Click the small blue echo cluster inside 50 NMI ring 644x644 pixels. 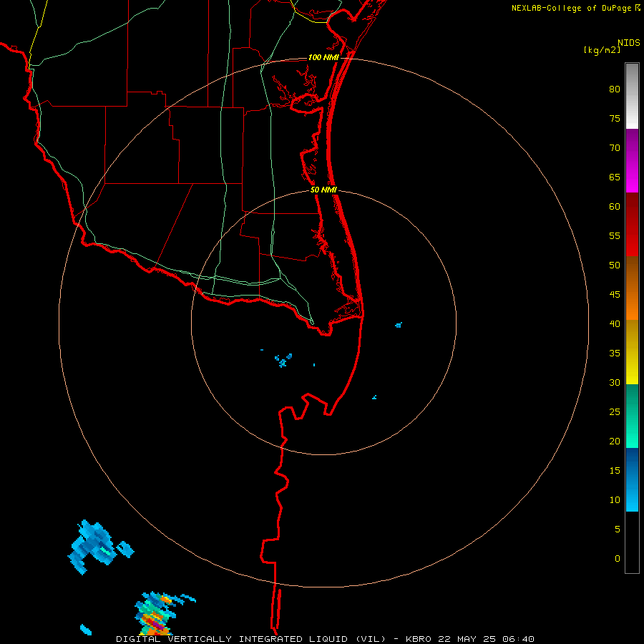coord(283,360)
